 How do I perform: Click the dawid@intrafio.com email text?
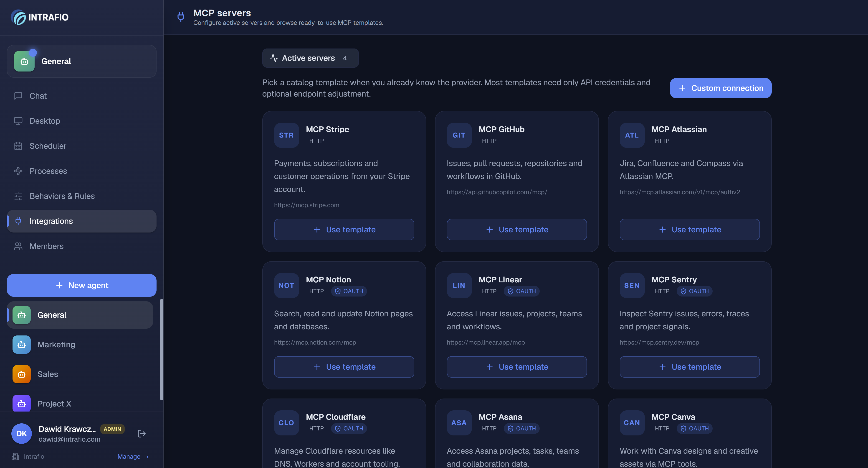pos(69,439)
